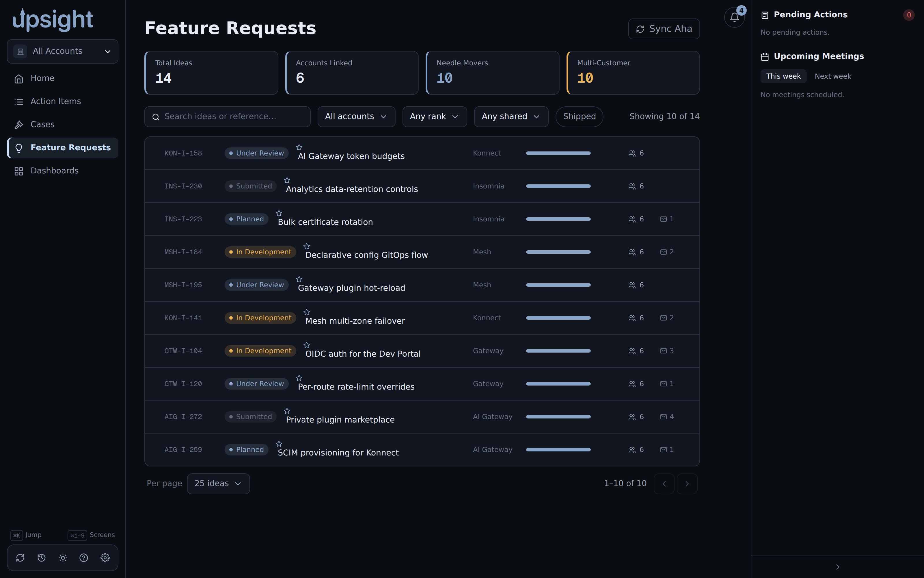Image resolution: width=924 pixels, height=578 pixels.
Task: Click the Cases gavel icon
Action: click(19, 125)
